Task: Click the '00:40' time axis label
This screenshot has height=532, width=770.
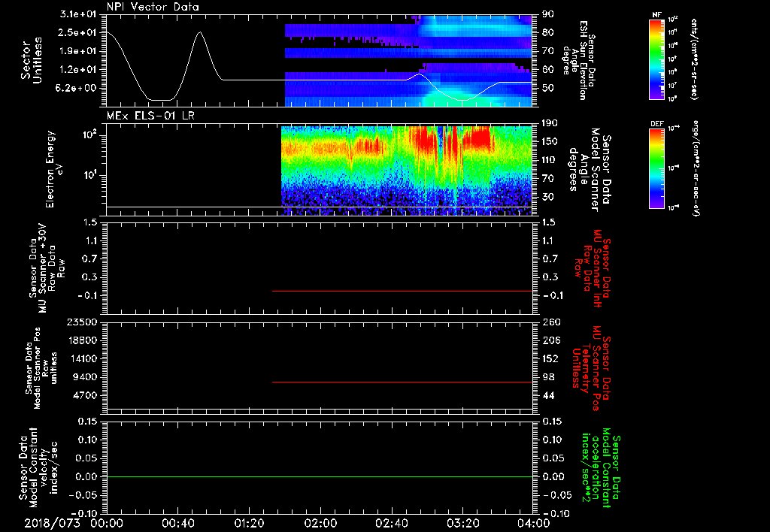Action: click(x=177, y=523)
